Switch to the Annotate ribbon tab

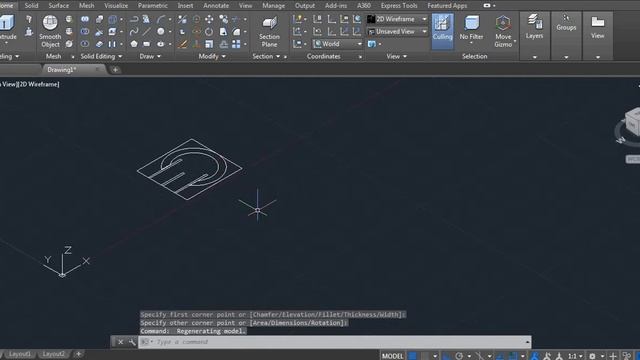pyautogui.click(x=216, y=6)
